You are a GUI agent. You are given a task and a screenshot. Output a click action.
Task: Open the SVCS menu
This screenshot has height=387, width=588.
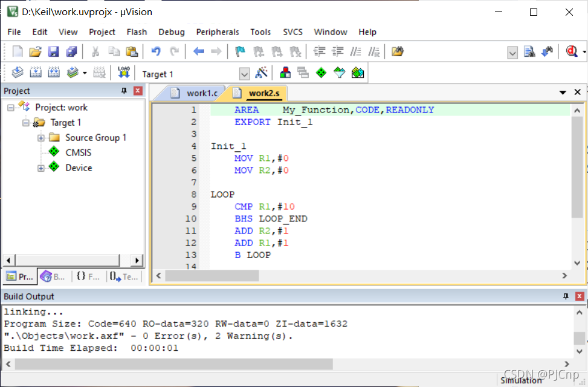click(x=293, y=32)
